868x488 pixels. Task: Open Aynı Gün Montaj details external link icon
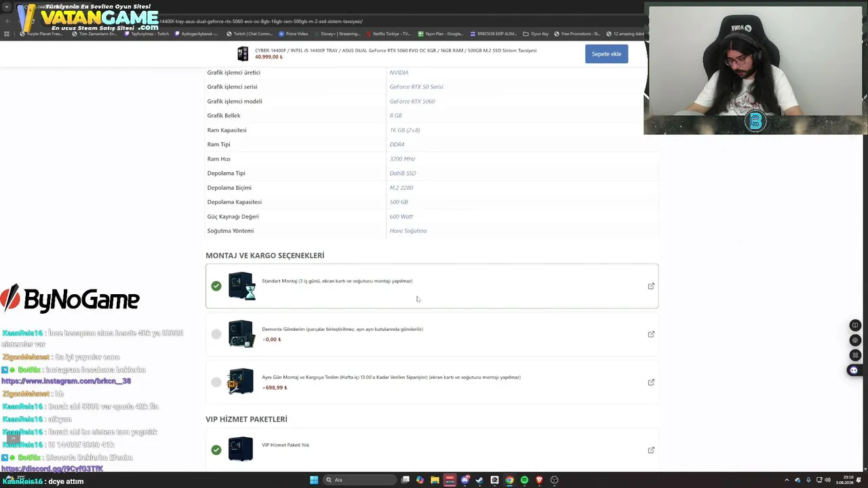point(651,382)
